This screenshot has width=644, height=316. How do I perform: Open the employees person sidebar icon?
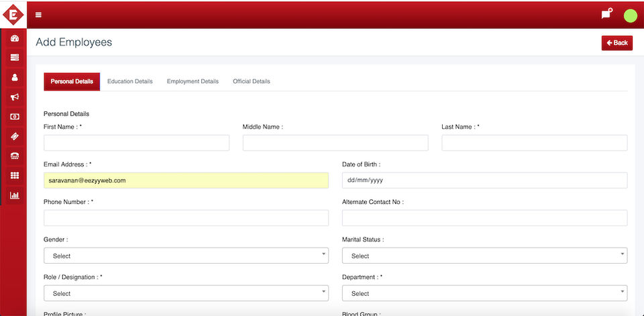[15, 77]
